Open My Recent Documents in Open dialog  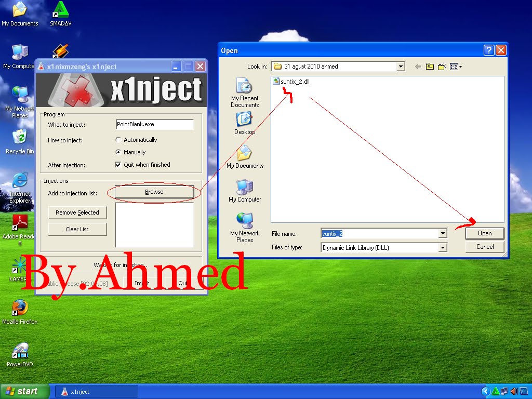245,92
